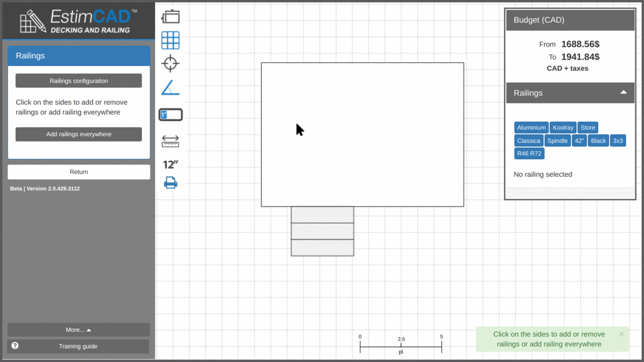Click the 12-inch spacing icon
The width and height of the screenshot is (644, 362).
click(x=171, y=164)
